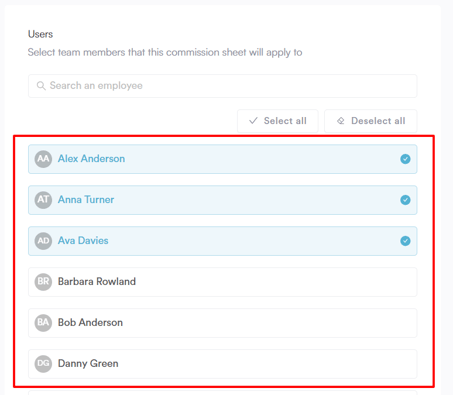Select Danny Green row
The image size is (453, 395).
222,364
